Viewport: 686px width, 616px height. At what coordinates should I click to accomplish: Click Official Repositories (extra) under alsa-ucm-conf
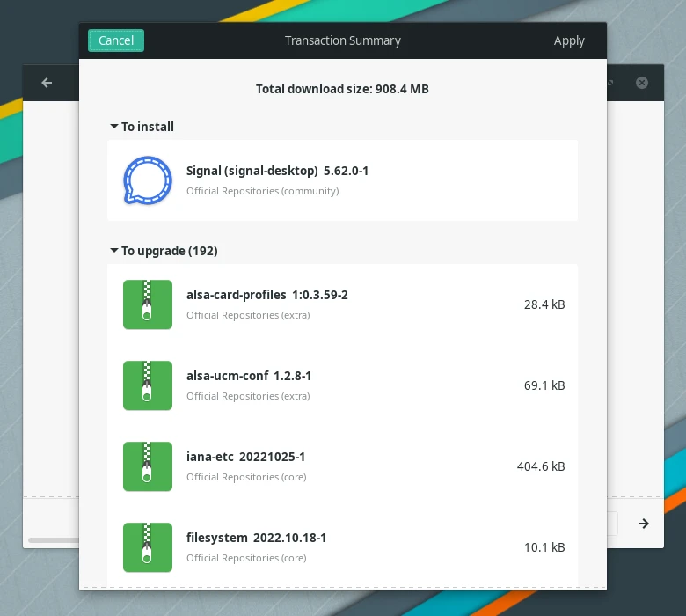[x=248, y=396]
